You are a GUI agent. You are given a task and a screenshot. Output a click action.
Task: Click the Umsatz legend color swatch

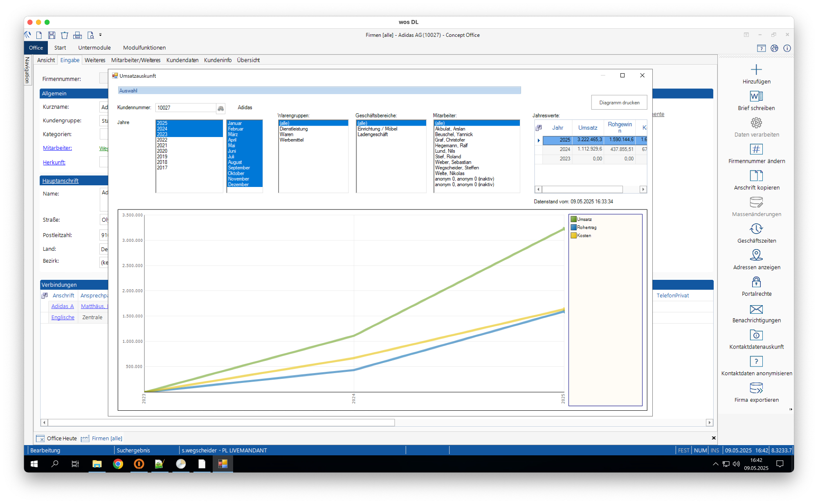[573, 219]
